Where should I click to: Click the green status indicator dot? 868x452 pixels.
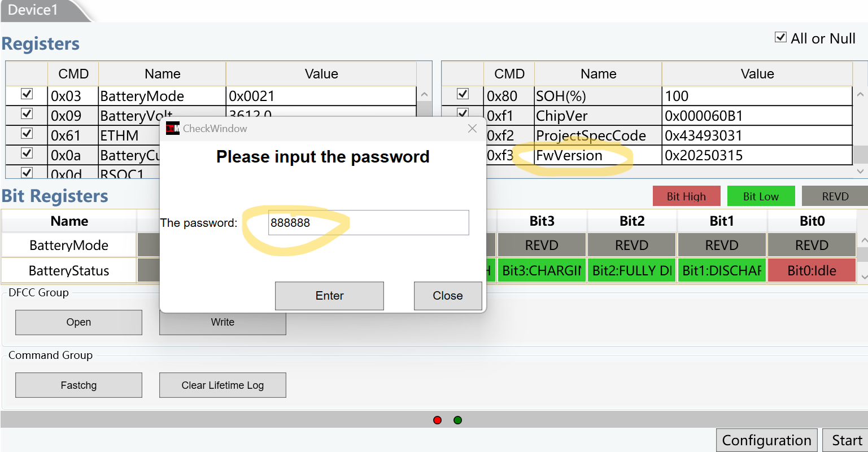tap(457, 420)
